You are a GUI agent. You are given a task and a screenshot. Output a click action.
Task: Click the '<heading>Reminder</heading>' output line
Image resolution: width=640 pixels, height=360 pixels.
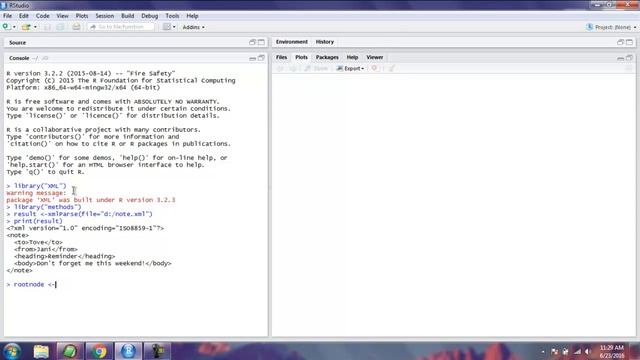pyautogui.click(x=64, y=256)
